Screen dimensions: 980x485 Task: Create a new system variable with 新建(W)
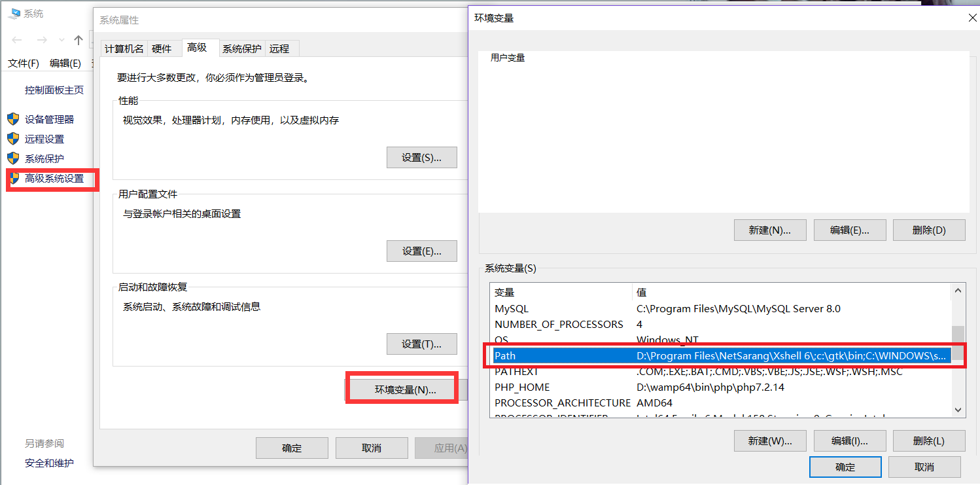point(770,440)
